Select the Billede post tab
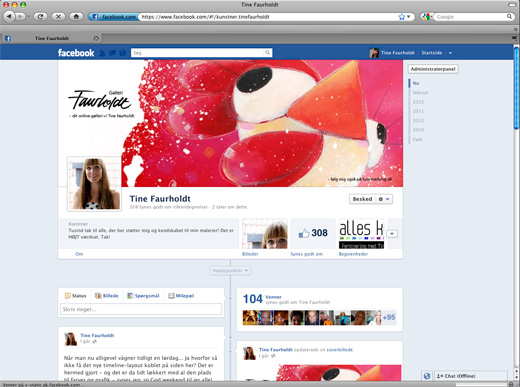This screenshot has height=387, width=520. 107,296
